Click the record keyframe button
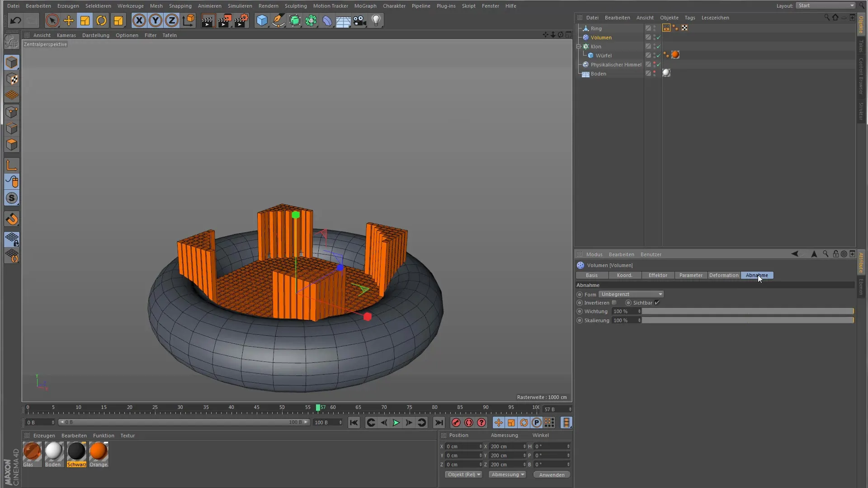 [456, 423]
